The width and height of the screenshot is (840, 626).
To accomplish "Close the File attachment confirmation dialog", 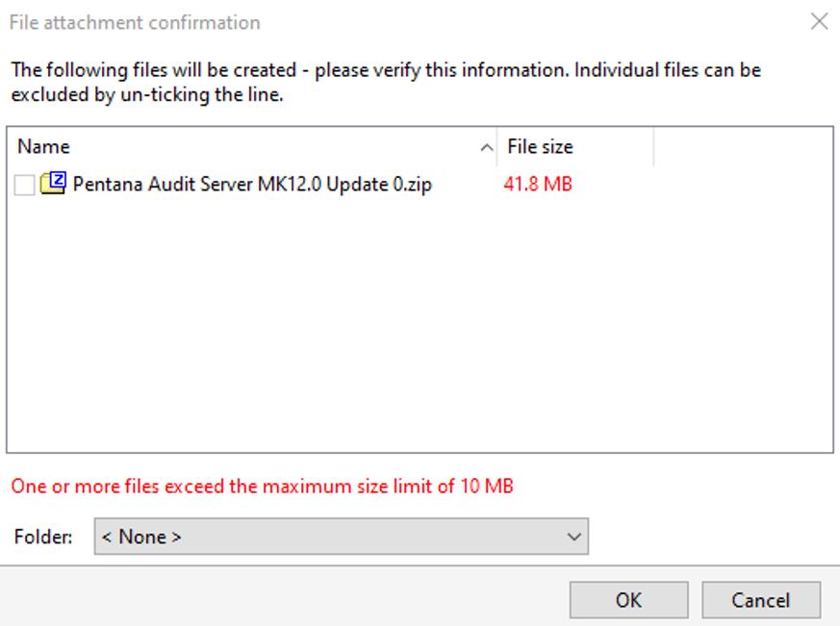I will 819,21.
